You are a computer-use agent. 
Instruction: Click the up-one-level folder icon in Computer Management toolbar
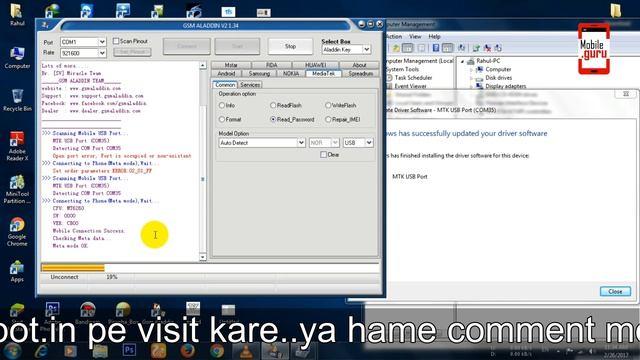396,48
